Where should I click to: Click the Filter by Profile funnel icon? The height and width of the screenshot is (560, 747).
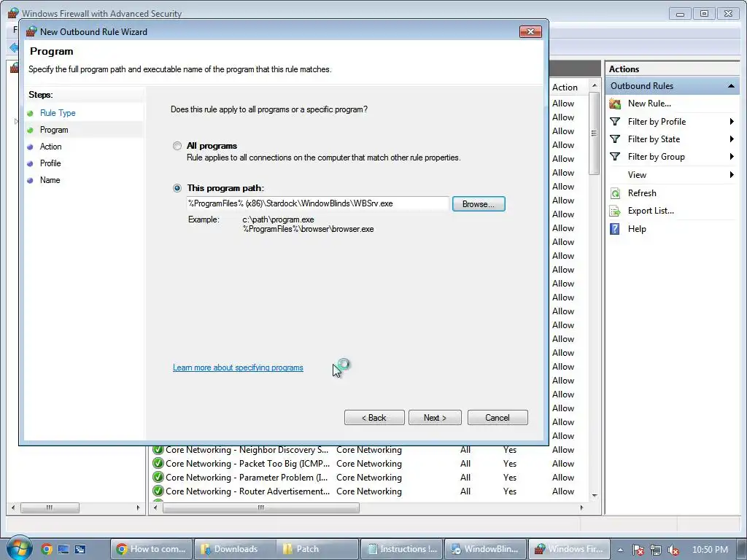615,122
